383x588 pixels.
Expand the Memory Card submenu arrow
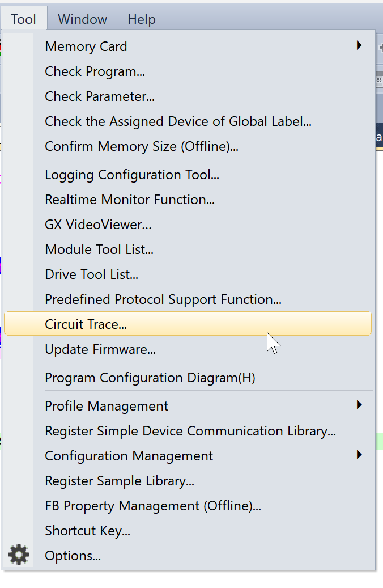click(359, 45)
